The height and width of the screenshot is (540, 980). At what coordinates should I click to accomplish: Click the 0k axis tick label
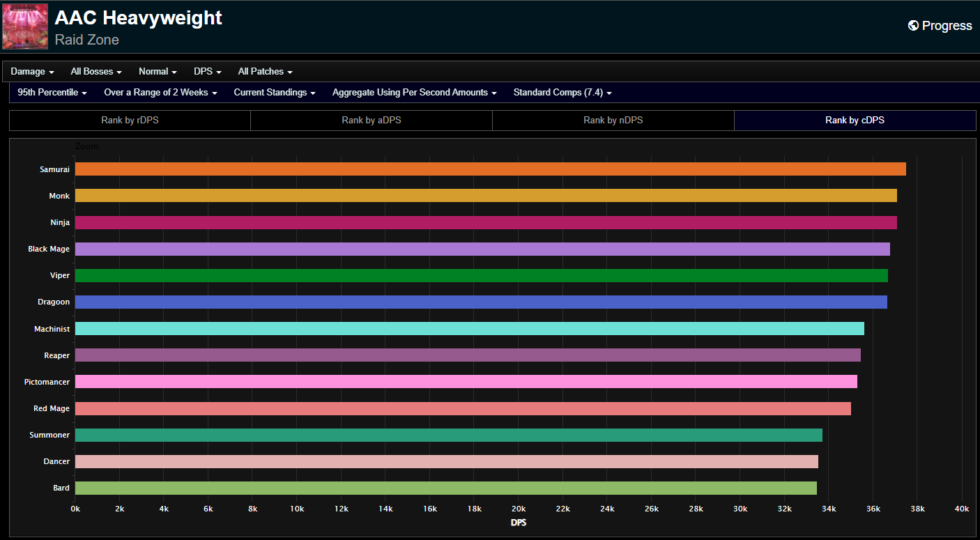pyautogui.click(x=75, y=509)
